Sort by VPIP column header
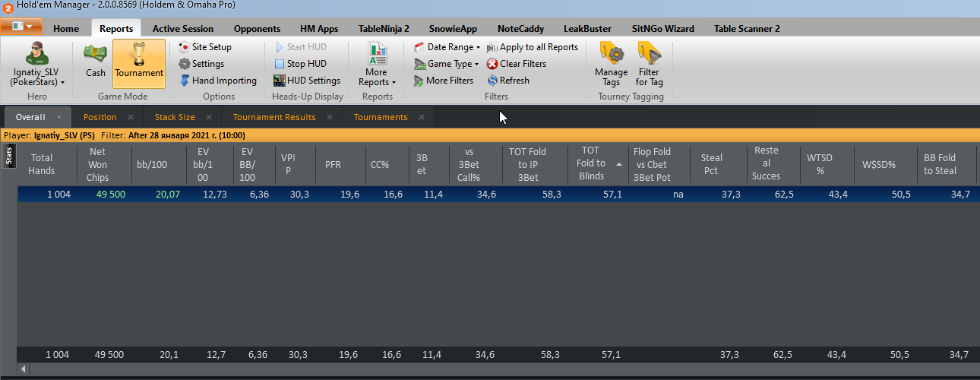This screenshot has height=380, width=980. (295, 164)
